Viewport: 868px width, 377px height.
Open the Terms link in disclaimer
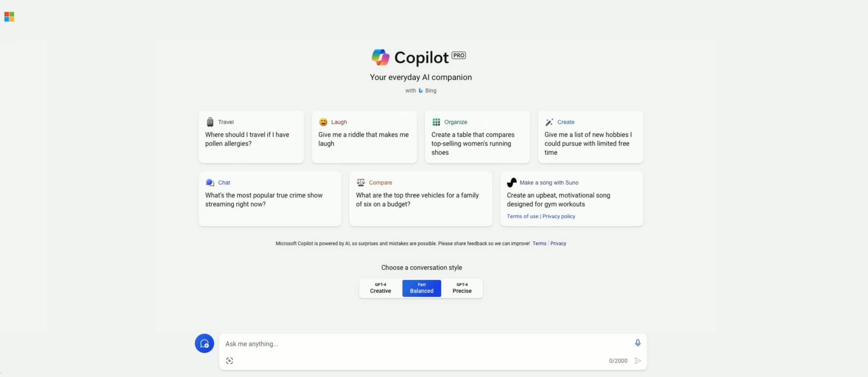pyautogui.click(x=539, y=244)
